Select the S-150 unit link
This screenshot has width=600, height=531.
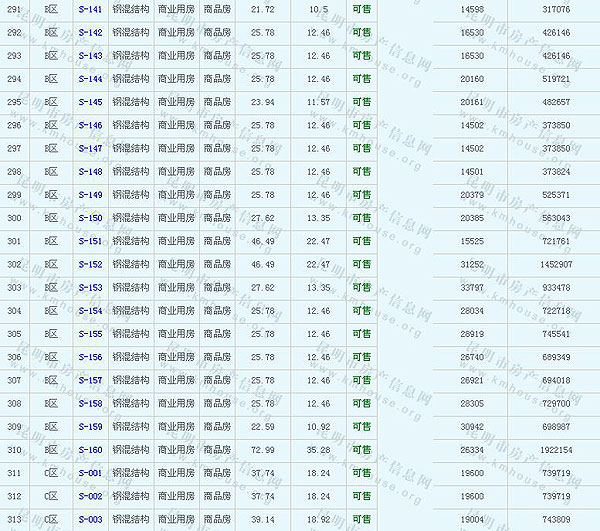click(x=90, y=218)
